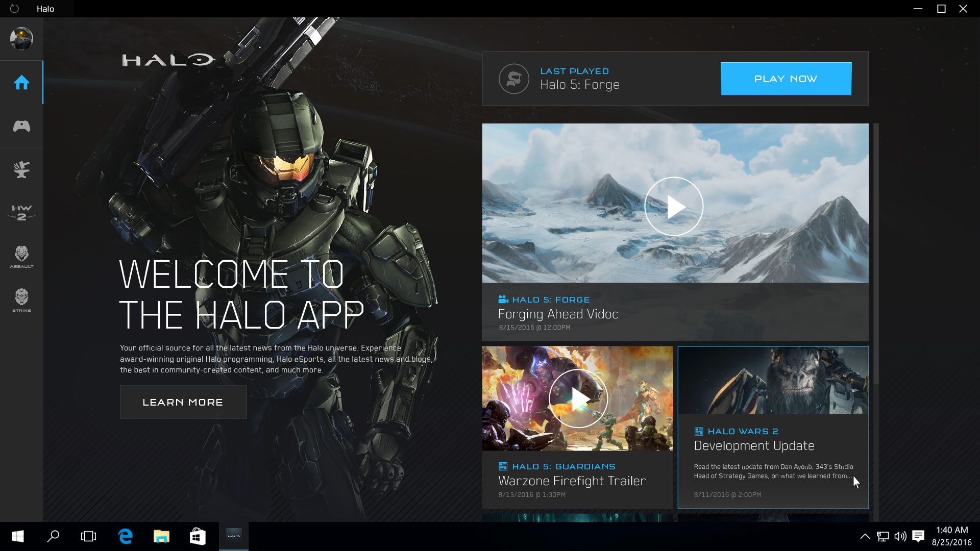This screenshot has width=980, height=551.
Task: Click the user profile avatar icon
Action: point(21,38)
